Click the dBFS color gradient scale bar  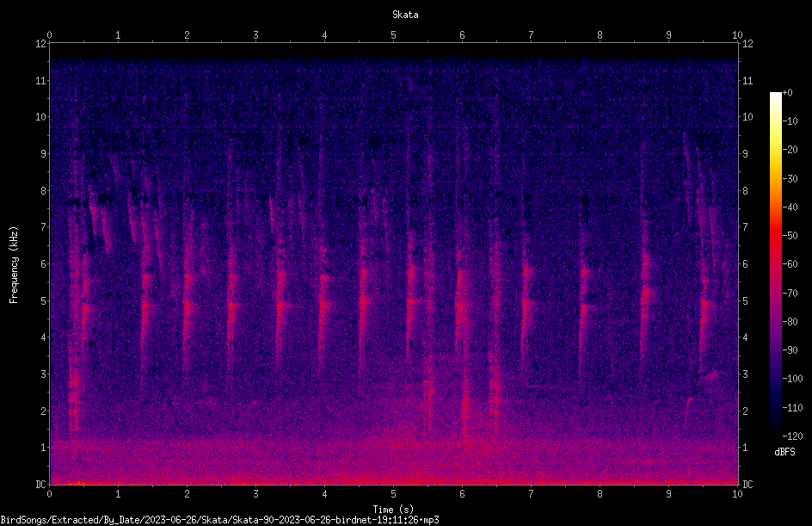(775, 263)
